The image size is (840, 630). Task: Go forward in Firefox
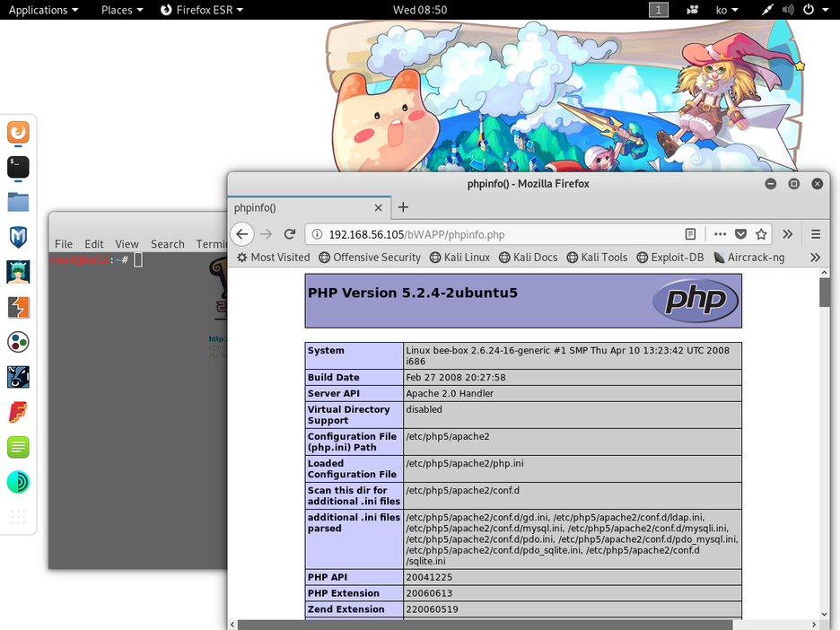coord(267,234)
